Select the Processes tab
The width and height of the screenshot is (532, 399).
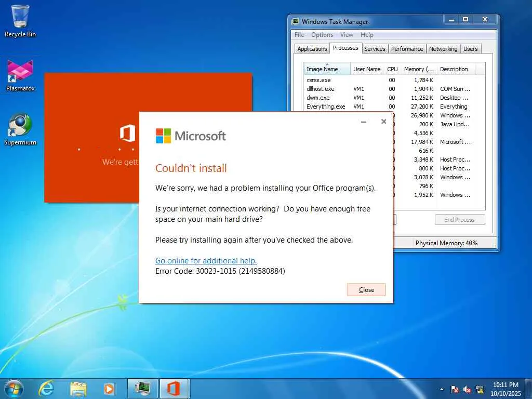point(345,48)
